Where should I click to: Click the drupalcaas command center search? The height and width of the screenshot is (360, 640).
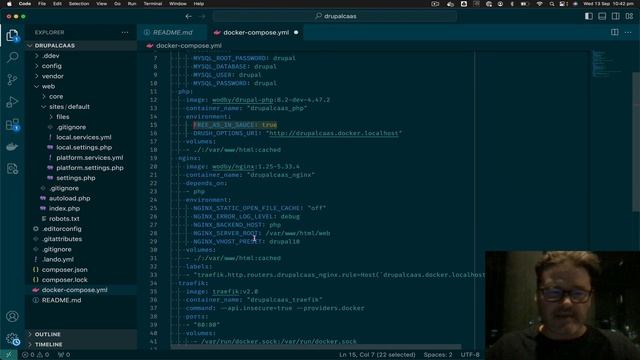[335, 16]
